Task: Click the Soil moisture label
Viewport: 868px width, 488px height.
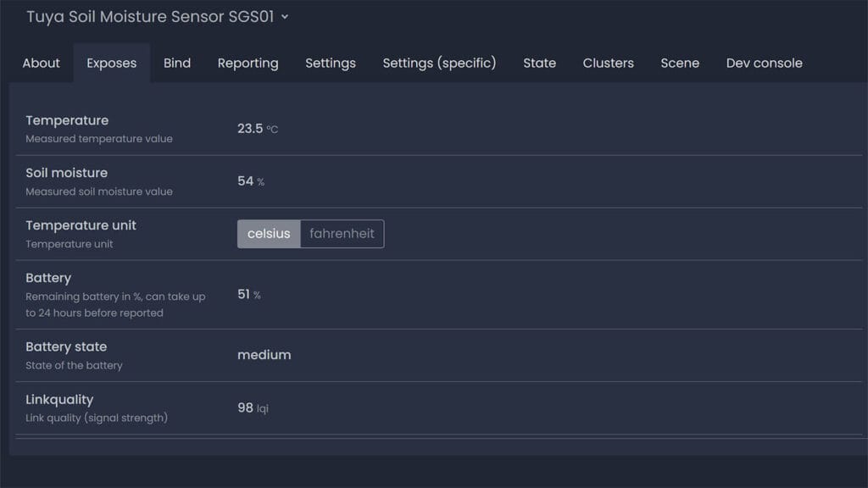Action: coord(66,173)
